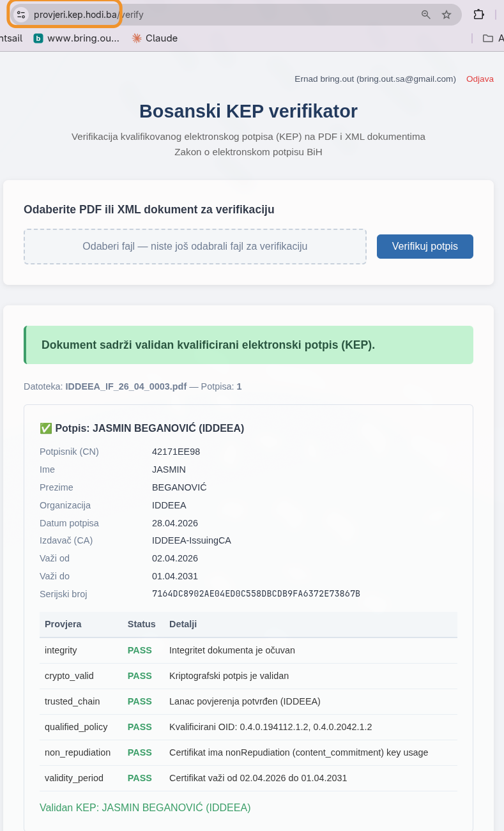This screenshot has width=504, height=831.
Task: Click the address bar URL provjeri.kep.hodi.ba/verify
Action: (x=88, y=15)
